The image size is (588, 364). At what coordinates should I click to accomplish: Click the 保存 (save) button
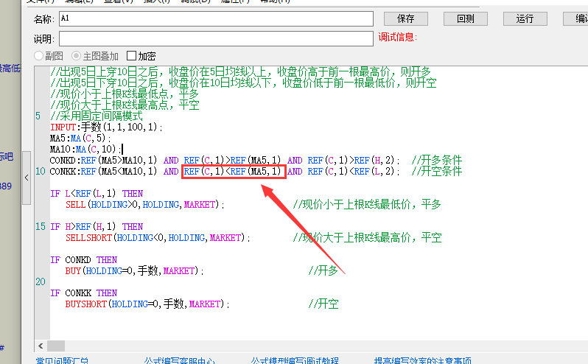(x=406, y=18)
